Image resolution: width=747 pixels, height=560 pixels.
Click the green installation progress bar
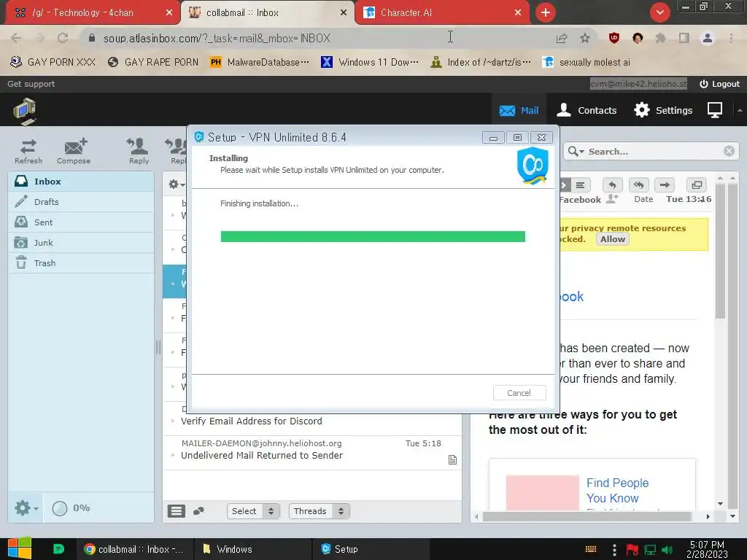tap(373, 237)
